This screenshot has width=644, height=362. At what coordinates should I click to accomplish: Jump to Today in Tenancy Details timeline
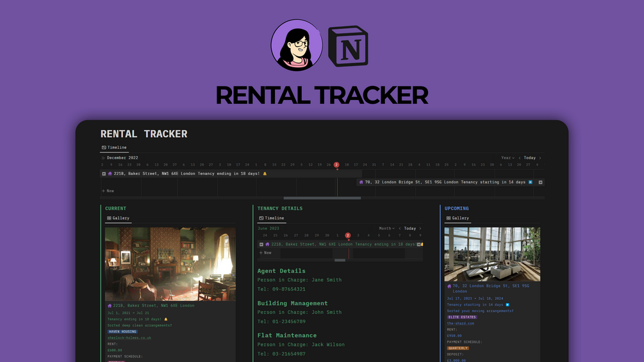coord(410,229)
